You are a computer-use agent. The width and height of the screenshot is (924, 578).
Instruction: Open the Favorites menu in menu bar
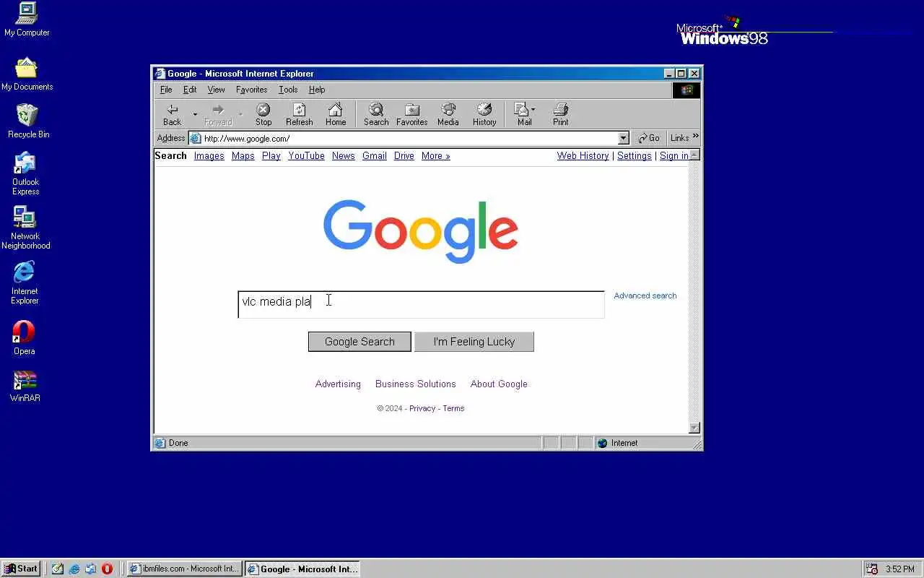tap(251, 90)
